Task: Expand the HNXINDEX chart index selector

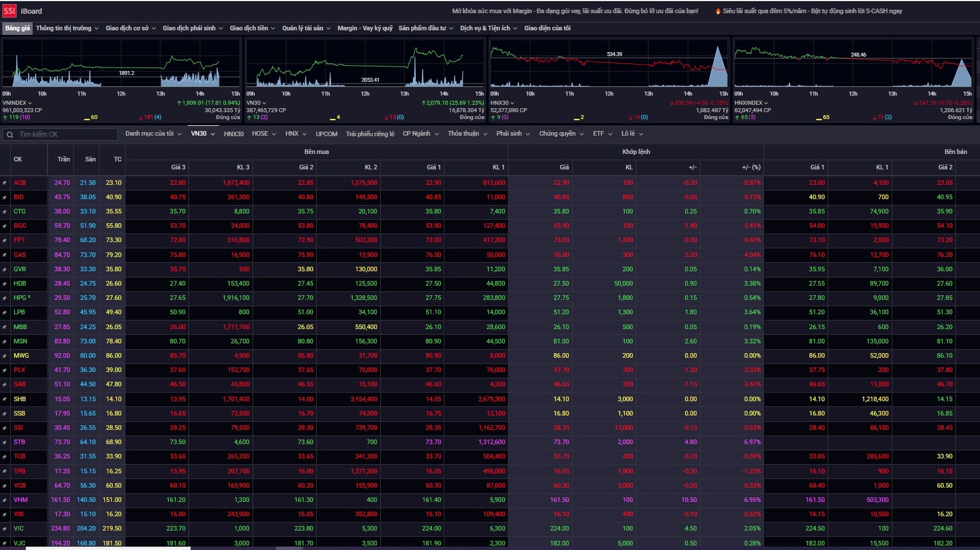Action: pos(751,103)
